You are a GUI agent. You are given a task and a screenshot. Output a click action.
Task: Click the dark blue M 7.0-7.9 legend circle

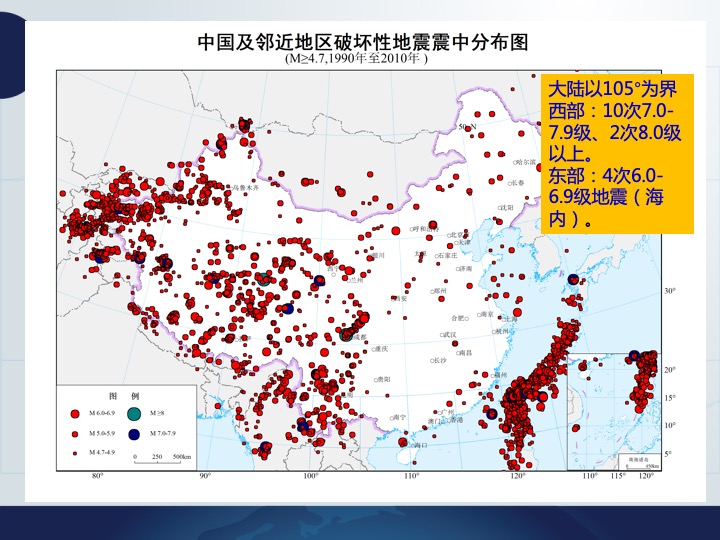click(x=134, y=434)
